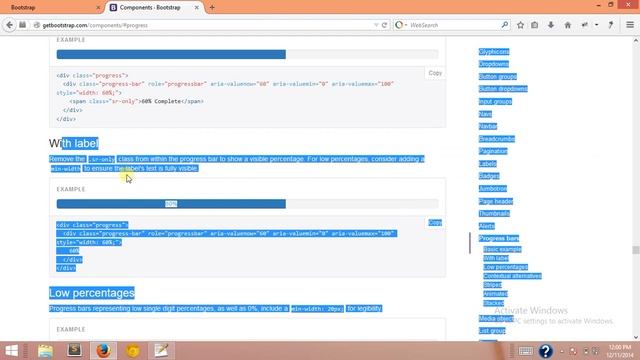Image resolution: width=640 pixels, height=360 pixels.
Task: Open the Glyphicons sidebar link
Action: 494,51
